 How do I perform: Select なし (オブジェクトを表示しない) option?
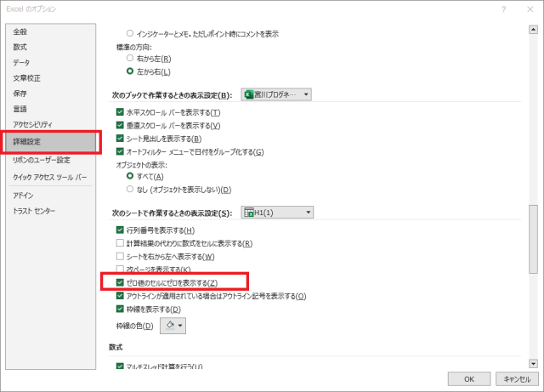click(x=130, y=190)
